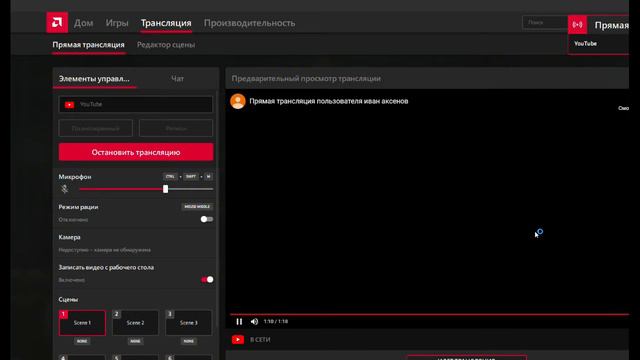Click the 1:10 / 1:10 time display
This screenshot has width=640, height=360.
pyautogui.click(x=276, y=322)
